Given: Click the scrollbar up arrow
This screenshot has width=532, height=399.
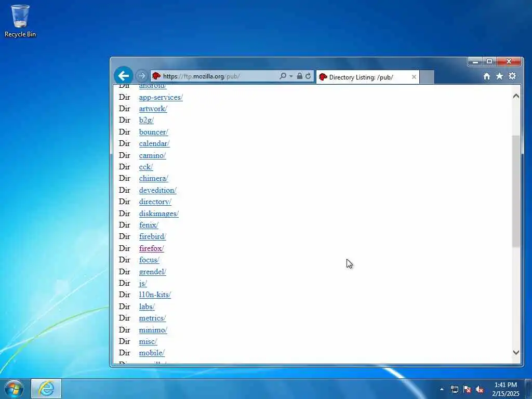Looking at the screenshot, I should (x=516, y=96).
